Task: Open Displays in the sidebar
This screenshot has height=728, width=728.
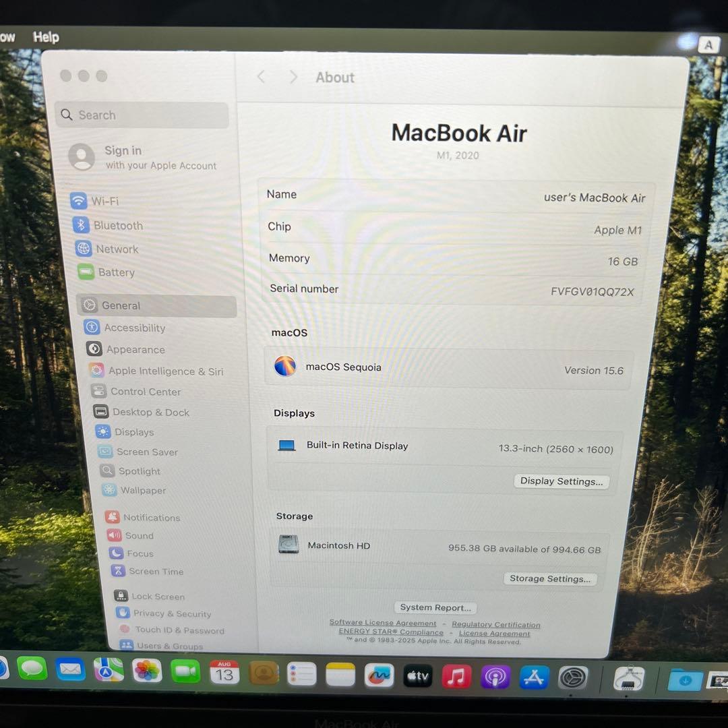Action: tap(125, 432)
